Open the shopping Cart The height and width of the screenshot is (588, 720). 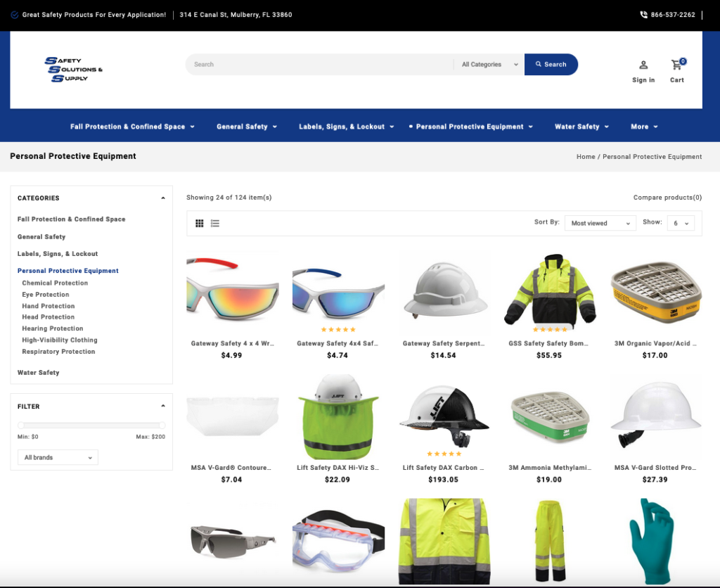[676, 69]
